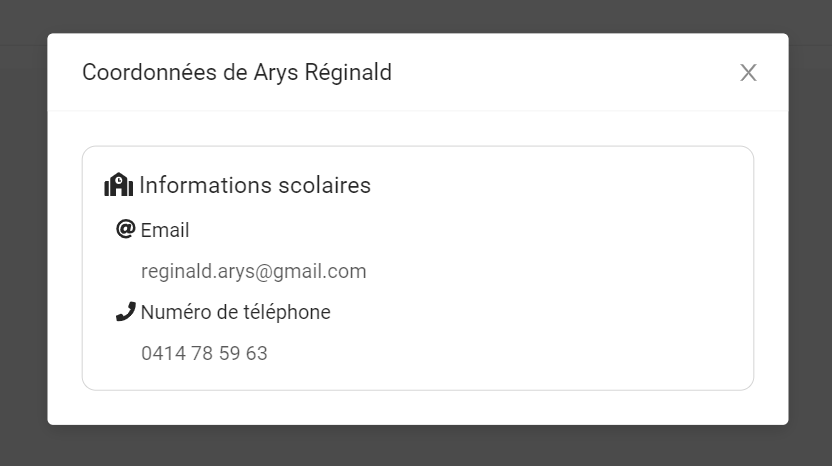The image size is (832, 466).
Task: Click the name Réginald in the title
Action: pyautogui.click(x=348, y=73)
